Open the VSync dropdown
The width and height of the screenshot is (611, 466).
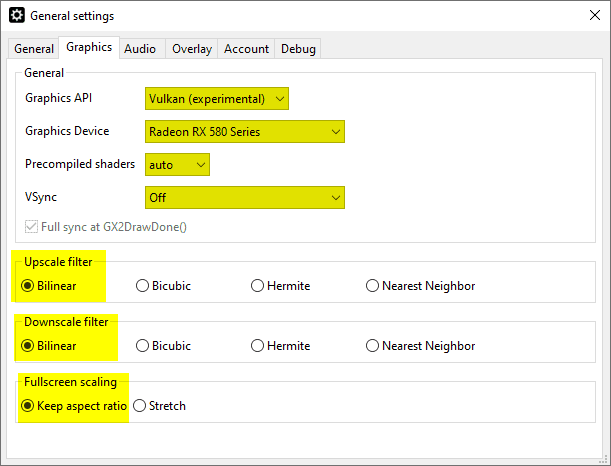click(x=245, y=197)
